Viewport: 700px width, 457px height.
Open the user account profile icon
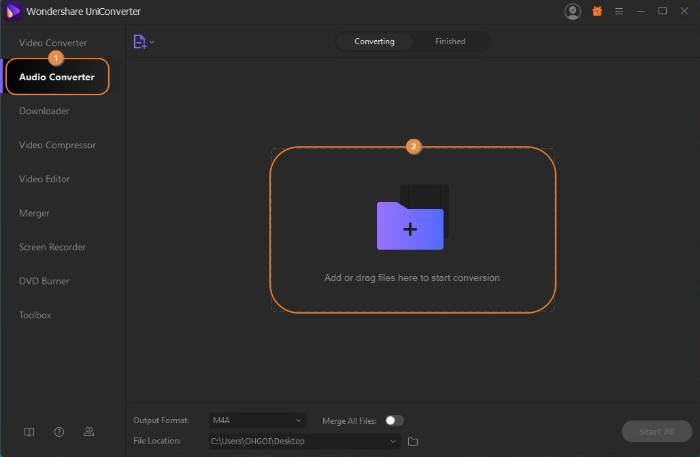tap(572, 11)
